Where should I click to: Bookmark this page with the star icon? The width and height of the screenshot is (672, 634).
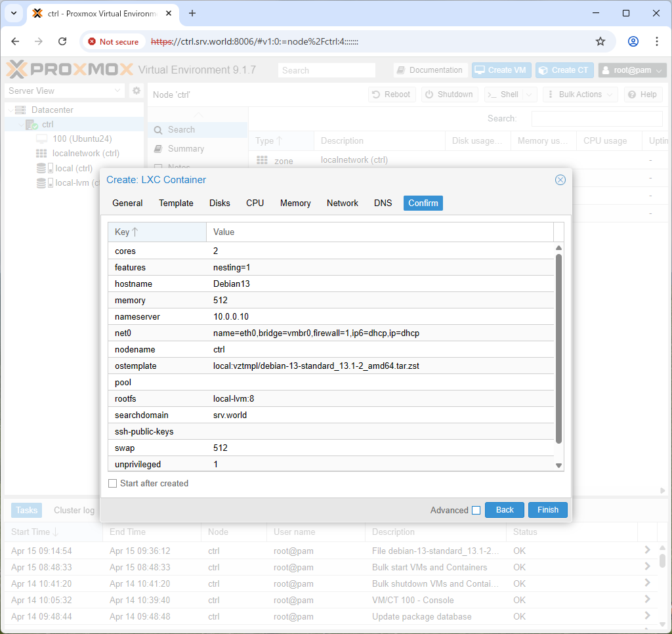click(600, 41)
